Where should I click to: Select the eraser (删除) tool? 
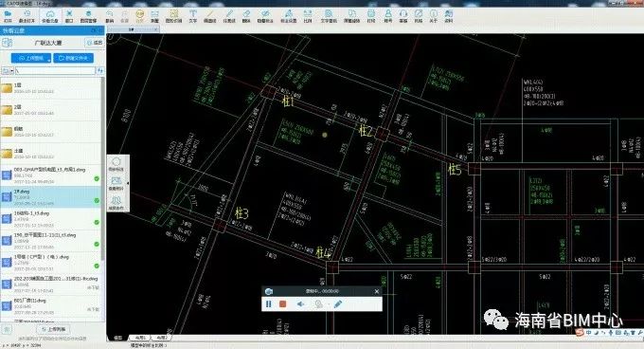(x=246, y=16)
